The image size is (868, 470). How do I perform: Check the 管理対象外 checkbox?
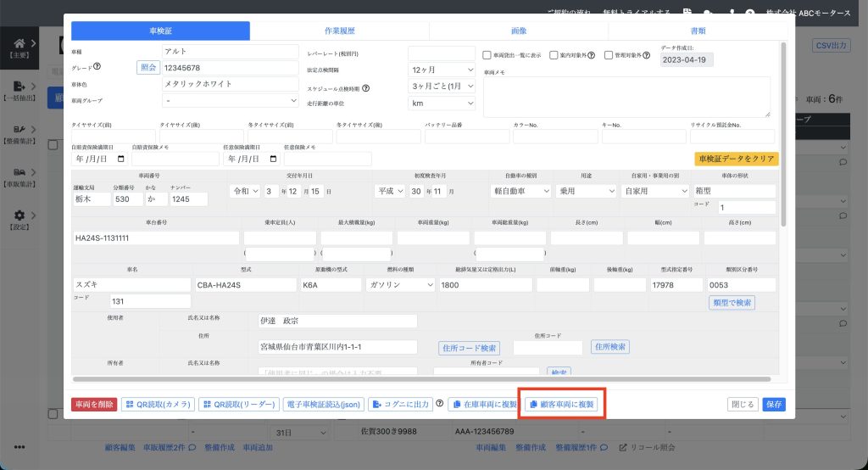609,56
